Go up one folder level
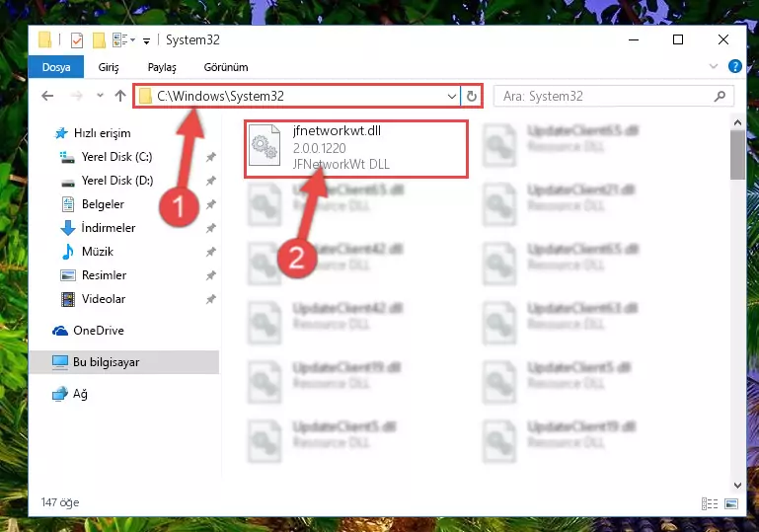 (120, 96)
